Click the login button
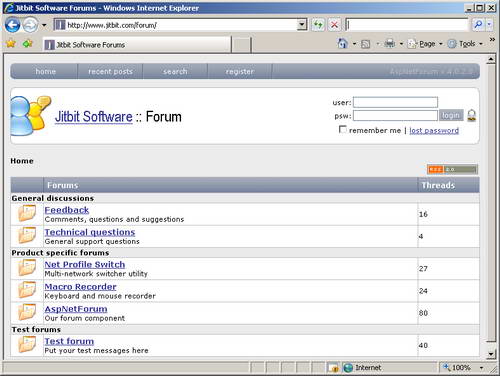The image size is (500, 376). 451,115
